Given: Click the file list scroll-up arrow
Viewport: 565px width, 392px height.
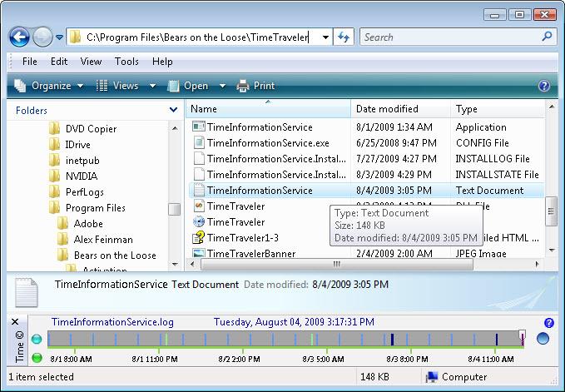Looking at the screenshot, I should [x=552, y=107].
